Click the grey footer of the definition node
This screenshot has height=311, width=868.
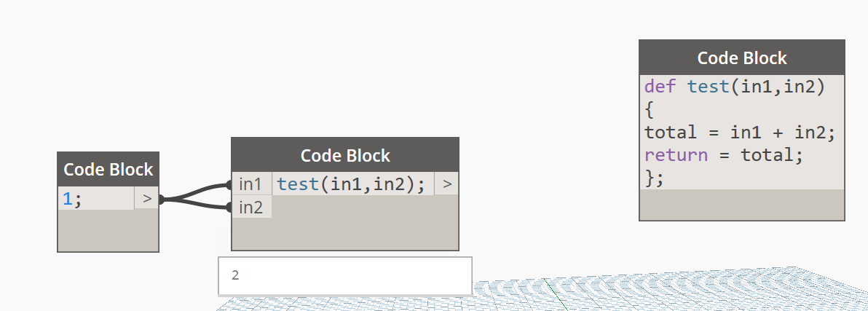741,205
